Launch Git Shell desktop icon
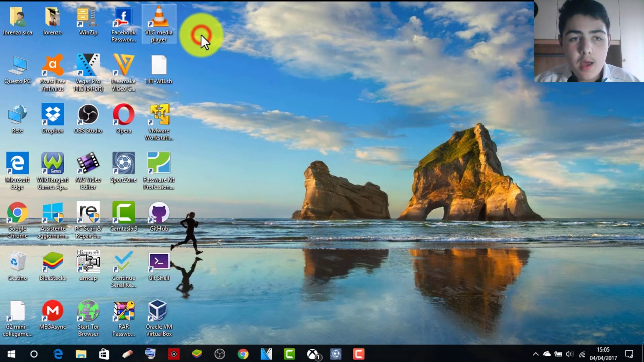This screenshot has width=644, height=362. pos(159,266)
